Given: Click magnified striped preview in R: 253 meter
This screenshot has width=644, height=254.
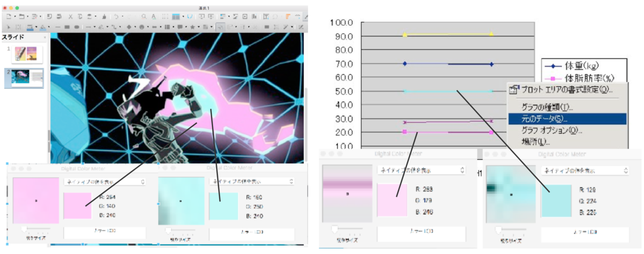Looking at the screenshot, I should click(x=347, y=193).
